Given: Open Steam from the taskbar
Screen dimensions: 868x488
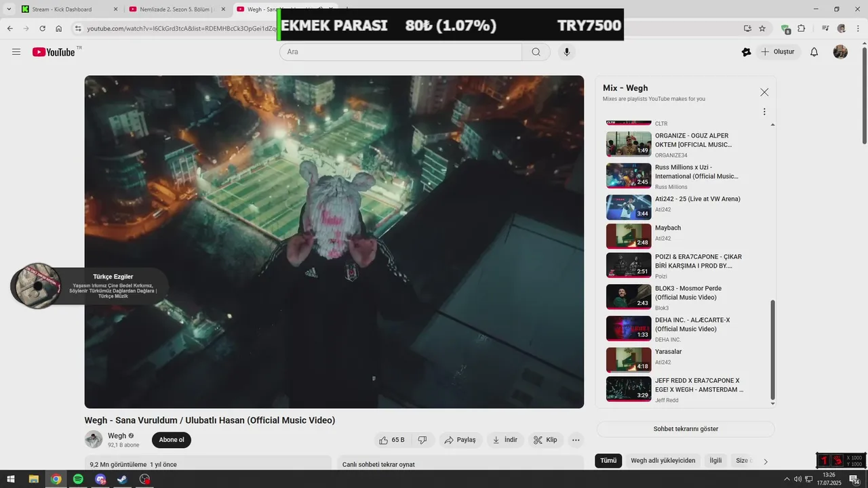Looking at the screenshot, I should coord(123,479).
